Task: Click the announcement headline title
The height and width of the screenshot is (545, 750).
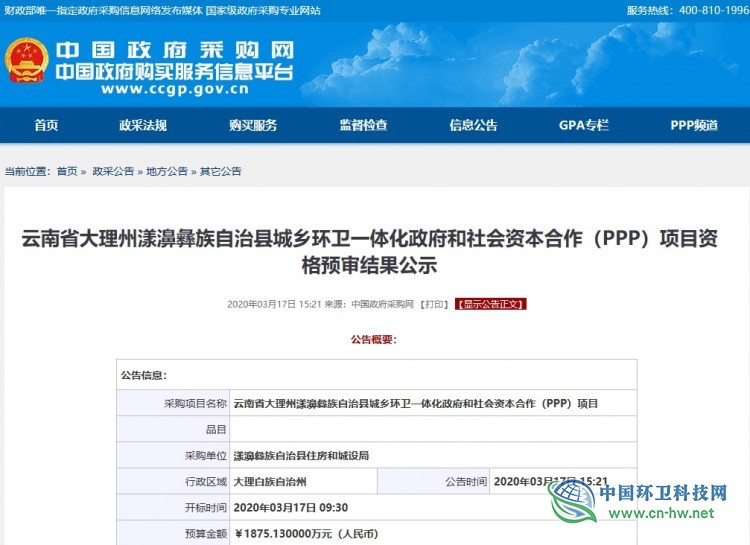Action: [x=369, y=252]
